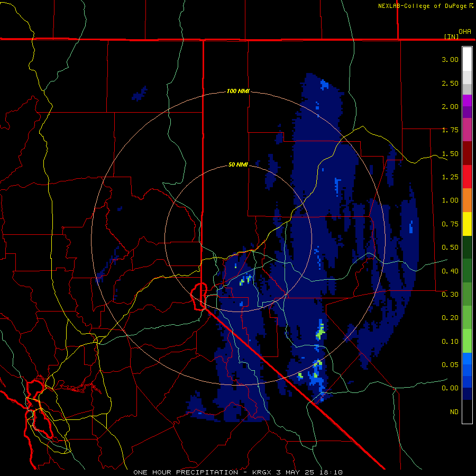Click the 100 NMI range ring label

tap(237, 91)
